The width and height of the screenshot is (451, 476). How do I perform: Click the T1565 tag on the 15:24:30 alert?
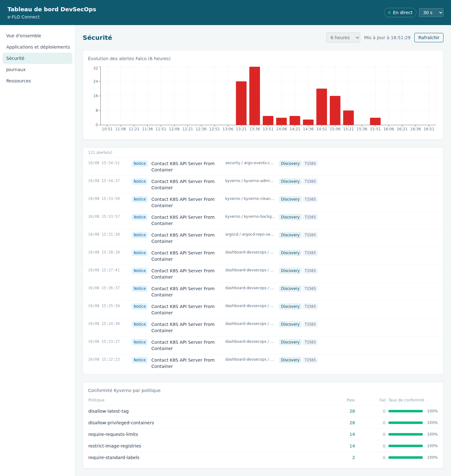[x=310, y=324]
